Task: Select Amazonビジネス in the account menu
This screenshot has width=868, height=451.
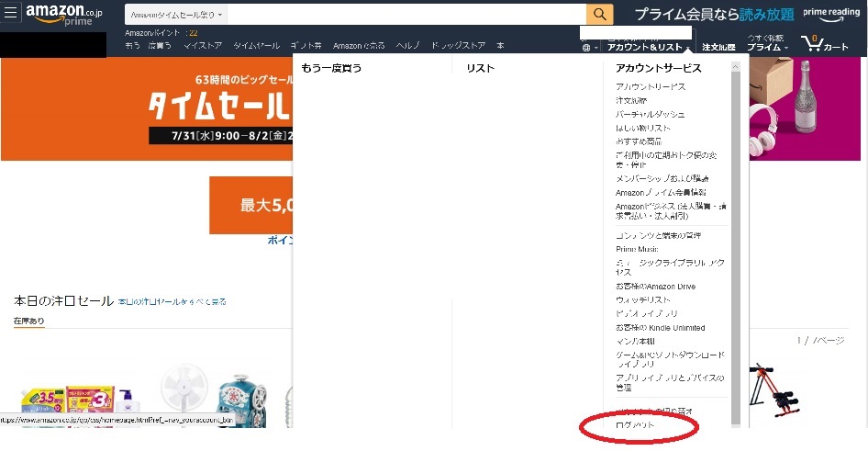Action: (x=671, y=210)
